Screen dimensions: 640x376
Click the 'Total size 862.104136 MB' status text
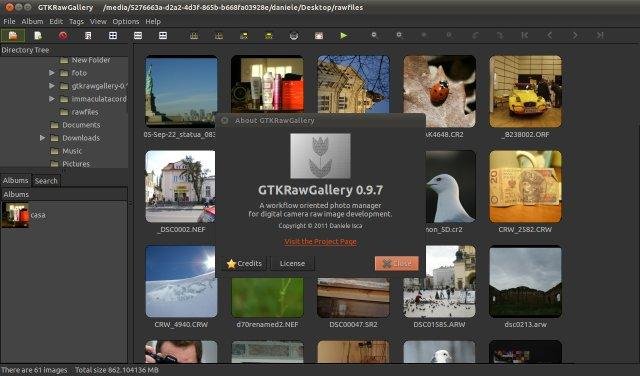tap(117, 370)
